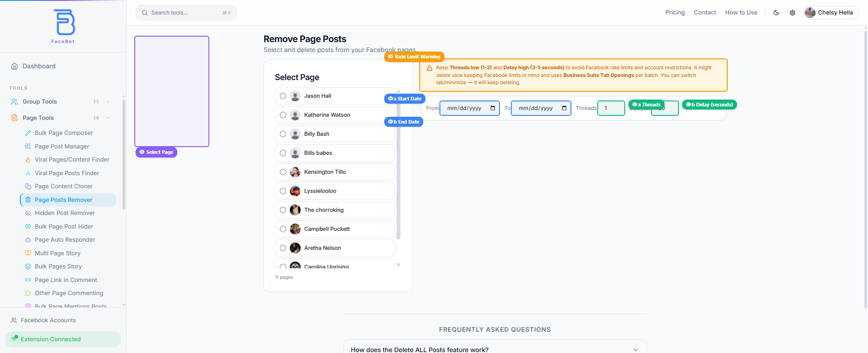Select Aretha Nelson page radio
The height and width of the screenshot is (353, 868).
283,248
